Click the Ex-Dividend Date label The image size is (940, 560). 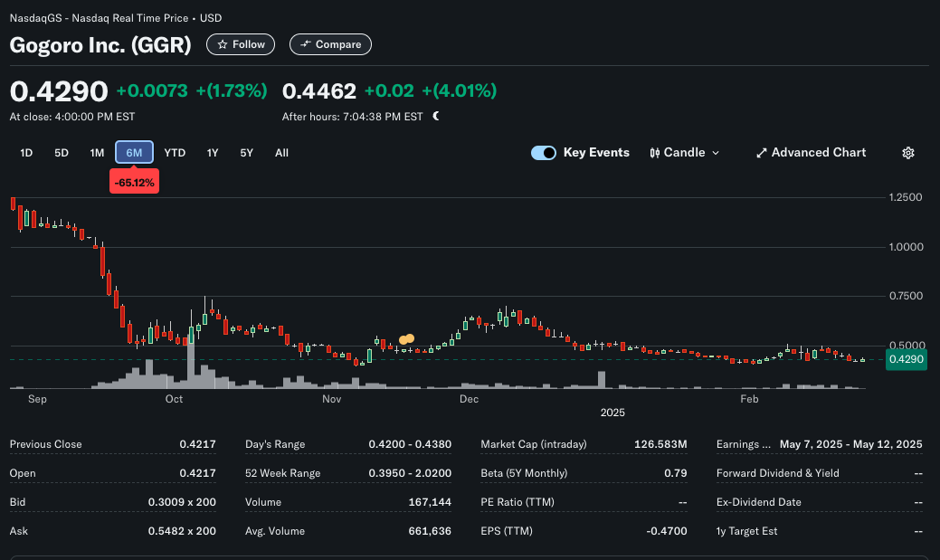click(x=759, y=502)
